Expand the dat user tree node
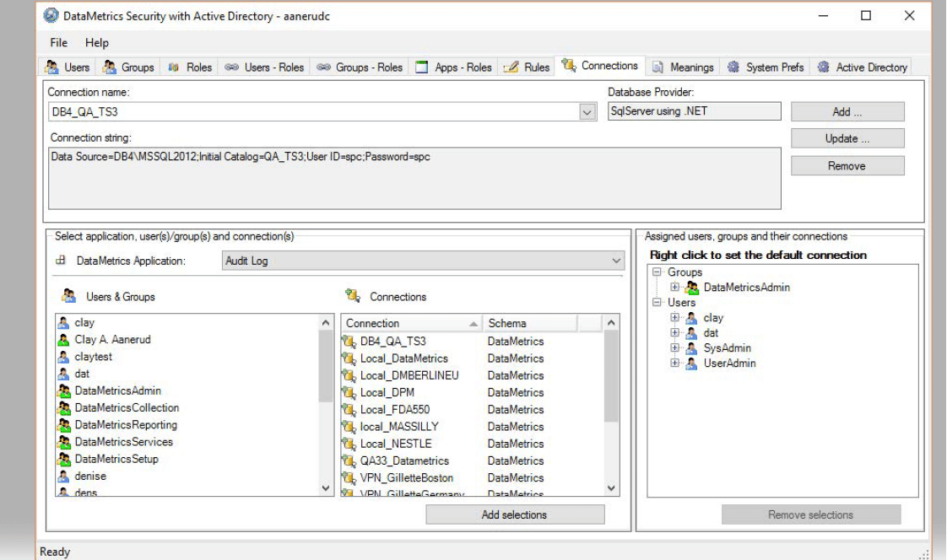The width and height of the screenshot is (947, 560). pyautogui.click(x=674, y=332)
